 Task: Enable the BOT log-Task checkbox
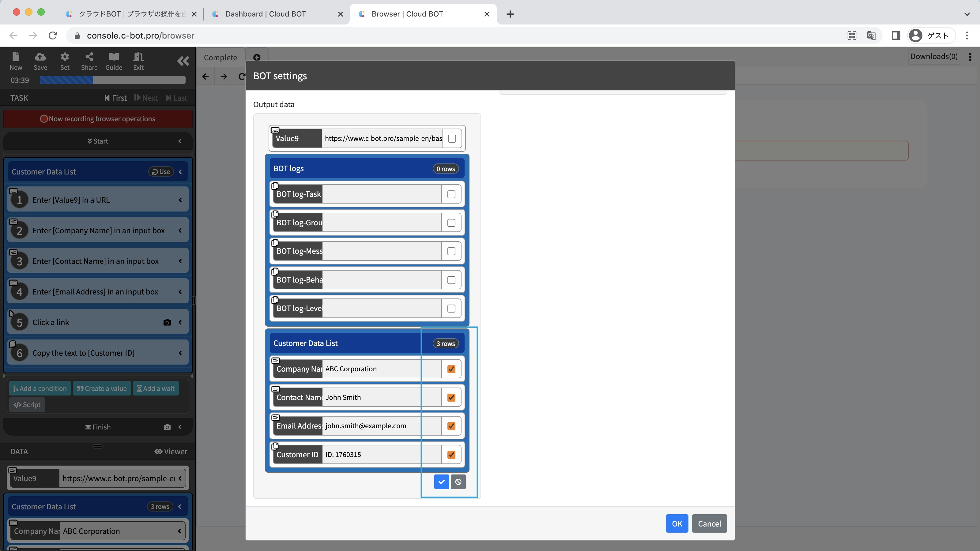pos(451,194)
